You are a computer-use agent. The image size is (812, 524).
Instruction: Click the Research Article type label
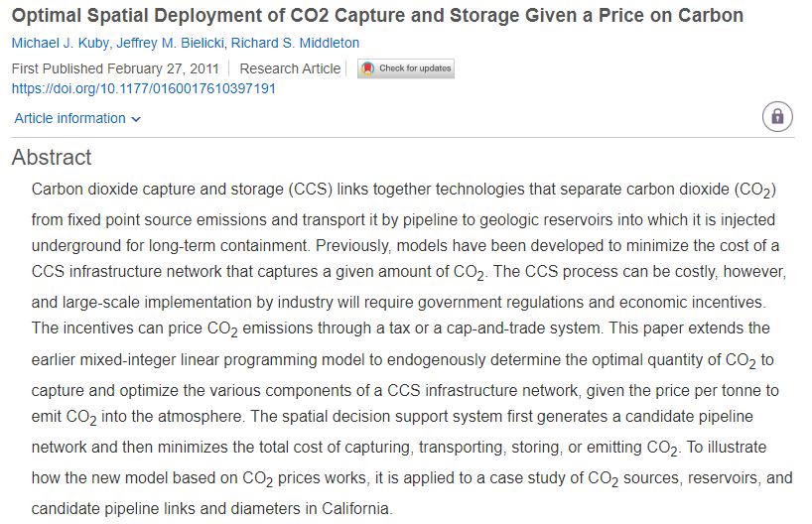coord(290,68)
